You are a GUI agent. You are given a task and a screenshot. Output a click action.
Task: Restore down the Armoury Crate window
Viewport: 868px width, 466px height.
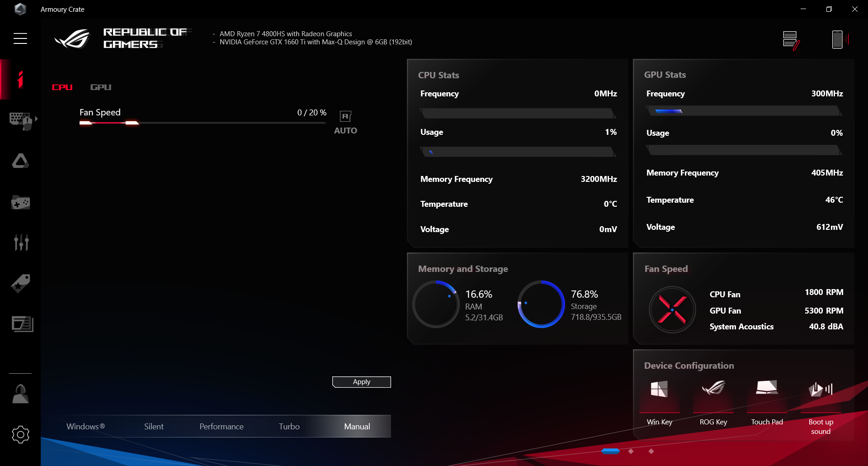(x=829, y=9)
